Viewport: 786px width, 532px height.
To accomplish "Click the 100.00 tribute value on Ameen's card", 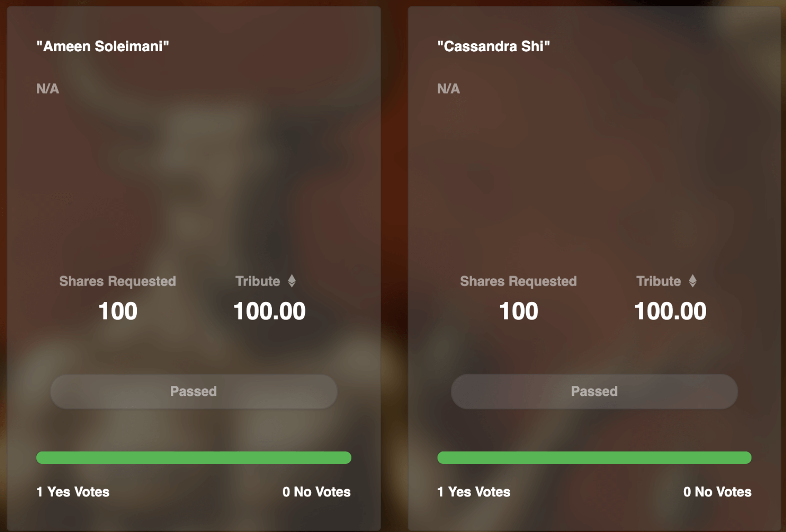I will pos(269,311).
